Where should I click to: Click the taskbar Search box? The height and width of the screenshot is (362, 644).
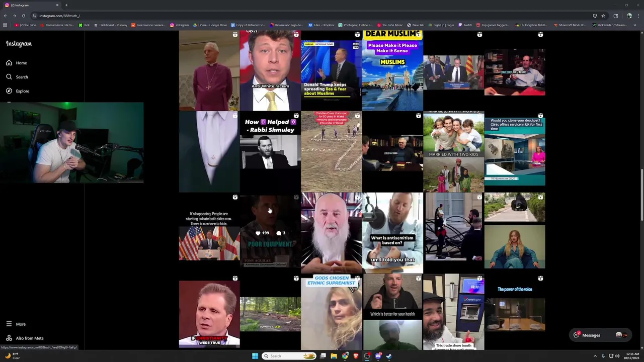[289, 356]
